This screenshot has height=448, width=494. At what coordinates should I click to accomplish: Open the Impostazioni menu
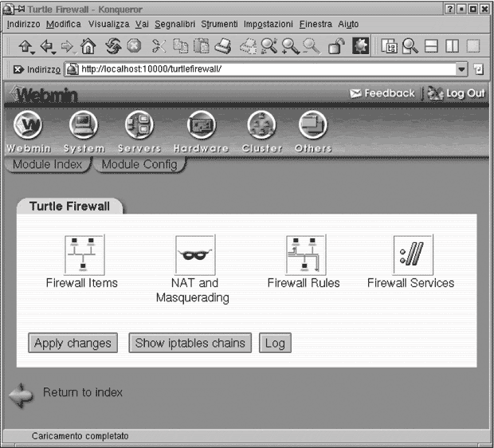[268, 24]
